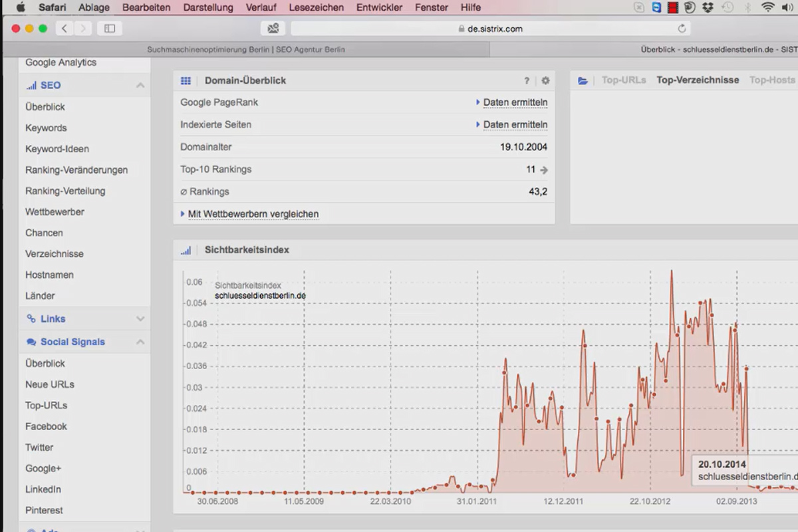
Task: Select the Top-Hosts tab
Action: (772, 80)
